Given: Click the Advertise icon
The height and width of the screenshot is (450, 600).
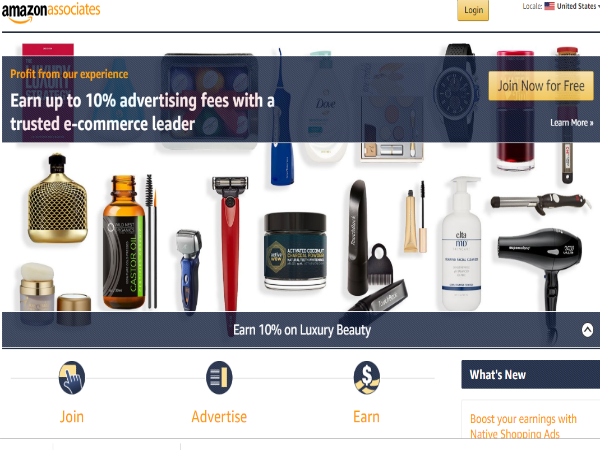Looking at the screenshot, I should pyautogui.click(x=219, y=378).
